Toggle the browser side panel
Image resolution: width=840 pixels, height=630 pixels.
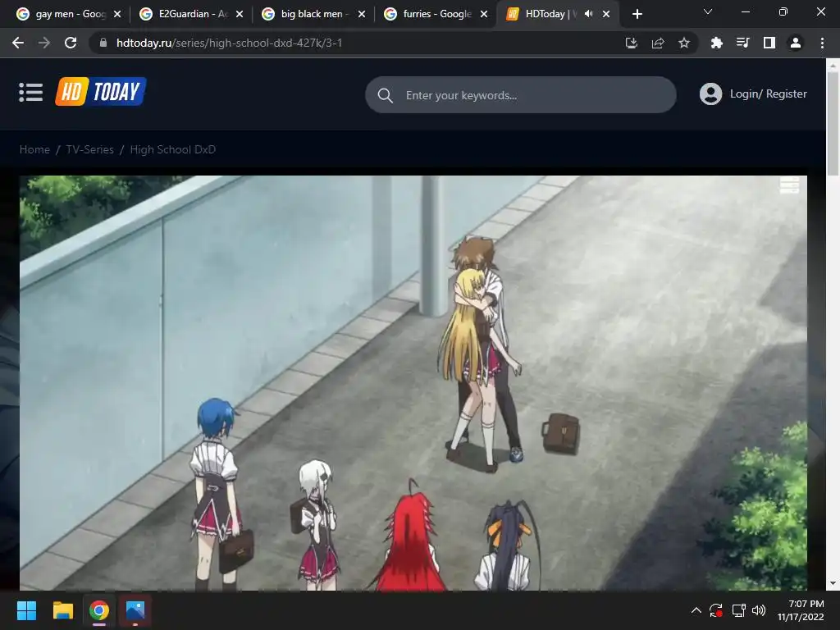(x=769, y=43)
